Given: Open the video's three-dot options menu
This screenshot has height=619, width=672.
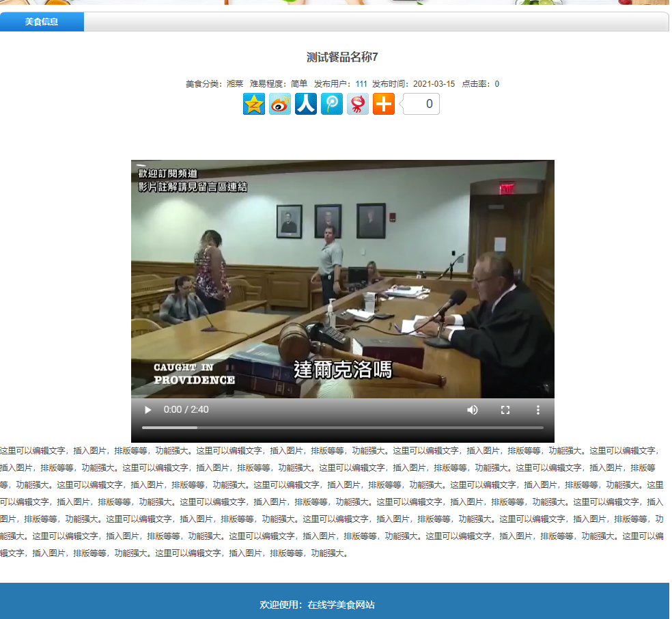Looking at the screenshot, I should click(538, 410).
